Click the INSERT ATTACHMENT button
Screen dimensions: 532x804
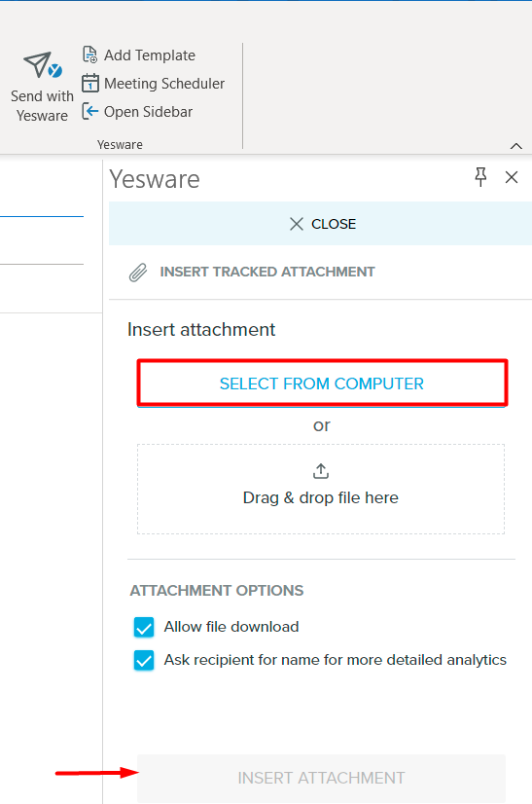pyautogui.click(x=321, y=778)
